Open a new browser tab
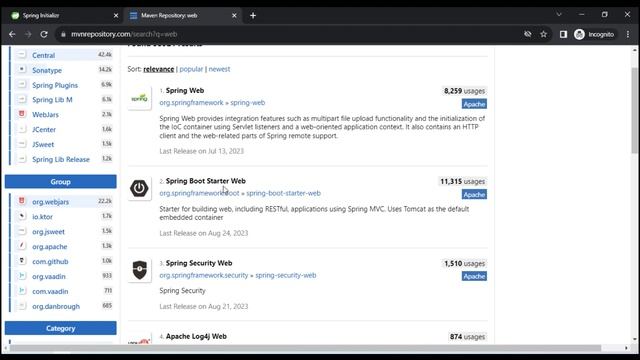The image size is (640, 360). coord(253,16)
